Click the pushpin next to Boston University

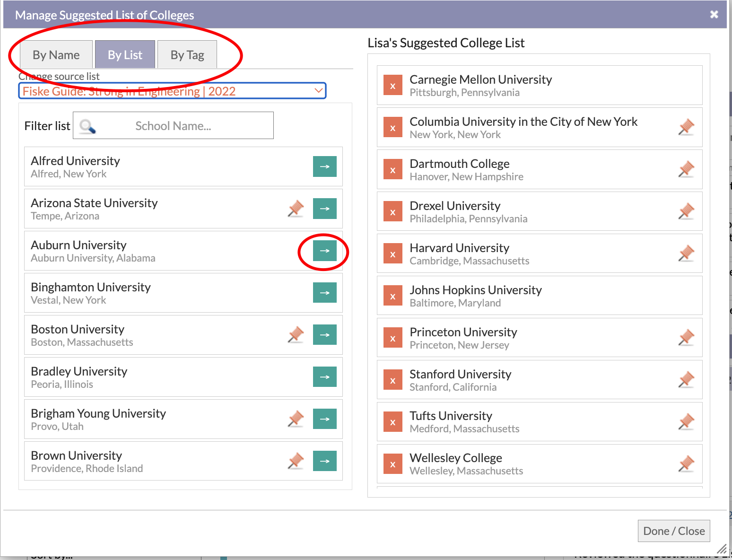pos(296,335)
